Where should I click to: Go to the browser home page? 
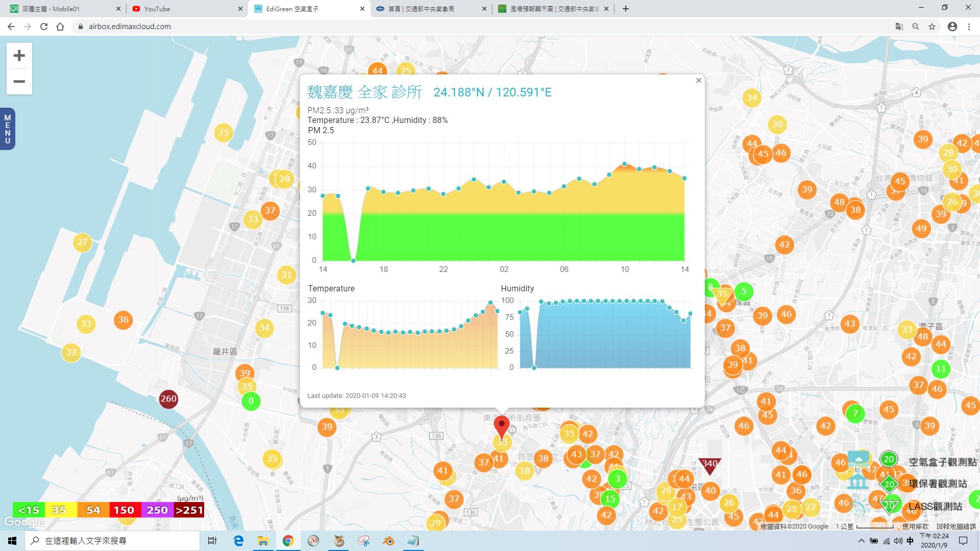pyautogui.click(x=60, y=27)
